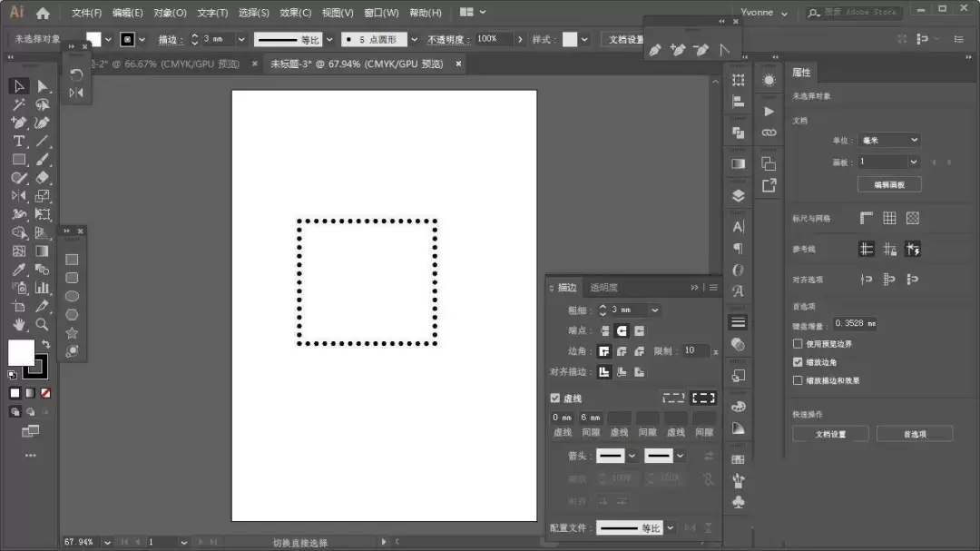Select the Zoom tool

tap(42, 325)
